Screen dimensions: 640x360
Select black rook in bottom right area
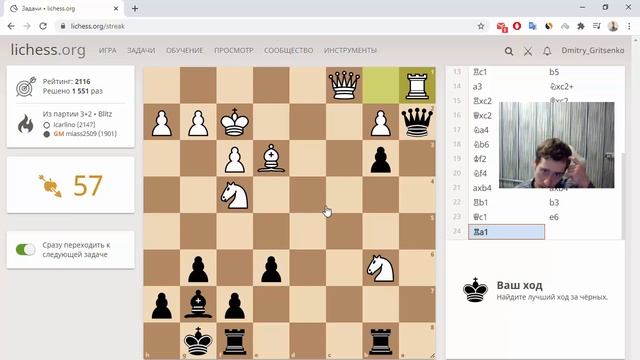point(380,341)
